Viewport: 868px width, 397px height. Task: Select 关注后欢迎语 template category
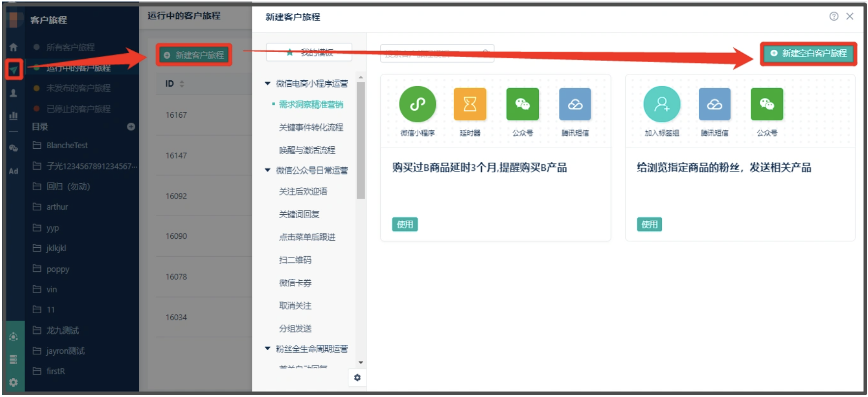(303, 191)
